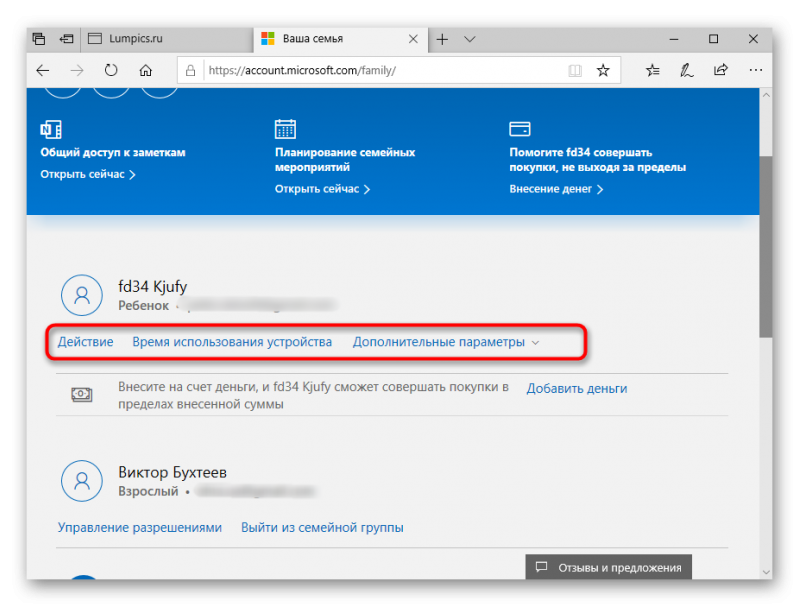Open Открыть сейчас under Общий доступ к заметкам
The image size is (800, 607).
(x=88, y=174)
